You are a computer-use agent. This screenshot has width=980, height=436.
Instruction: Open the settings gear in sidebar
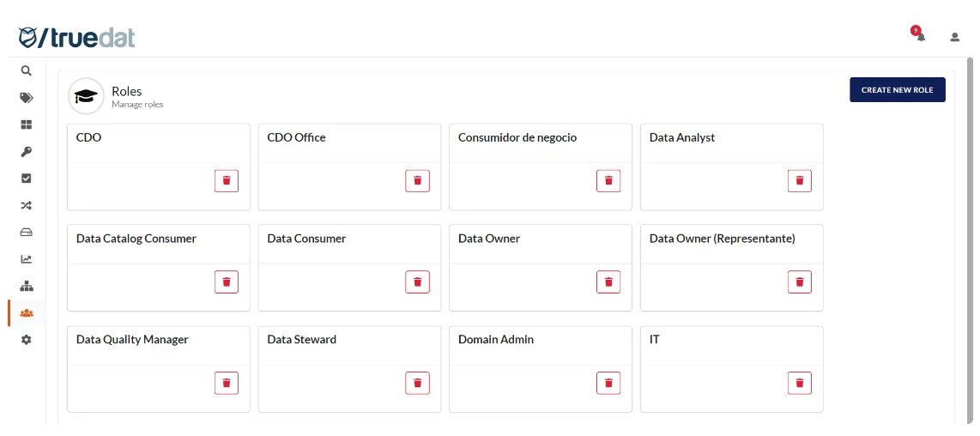27,340
